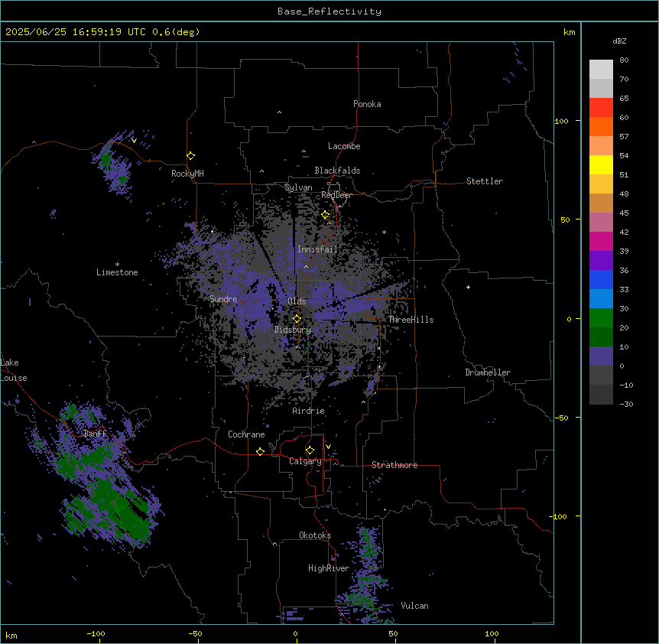Click the yellow V marker east of Calgary
659x644 pixels.
328,447
